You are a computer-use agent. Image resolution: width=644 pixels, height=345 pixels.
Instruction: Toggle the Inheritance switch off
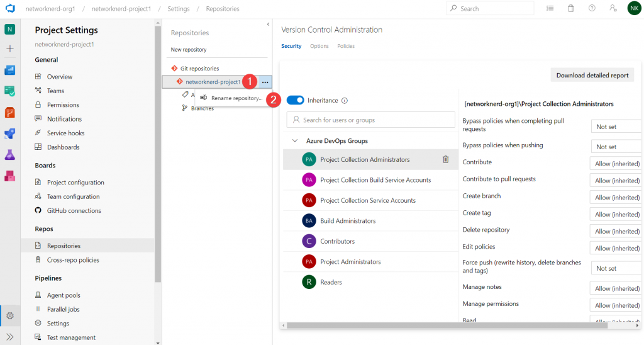tap(296, 100)
